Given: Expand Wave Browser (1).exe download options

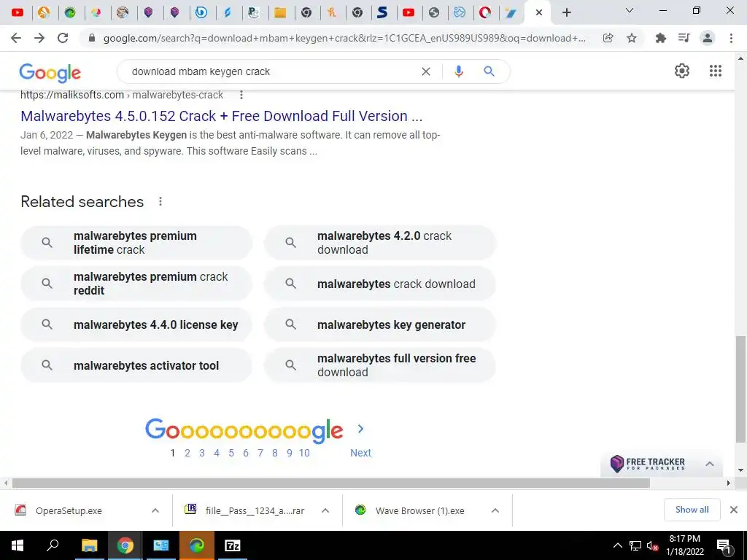Looking at the screenshot, I should pyautogui.click(x=495, y=510).
